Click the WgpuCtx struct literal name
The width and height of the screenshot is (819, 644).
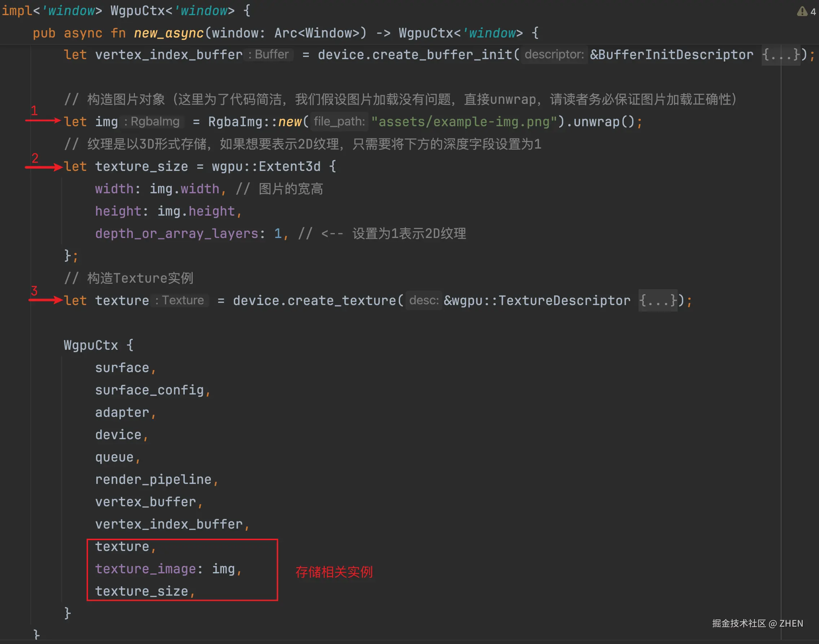pos(91,345)
